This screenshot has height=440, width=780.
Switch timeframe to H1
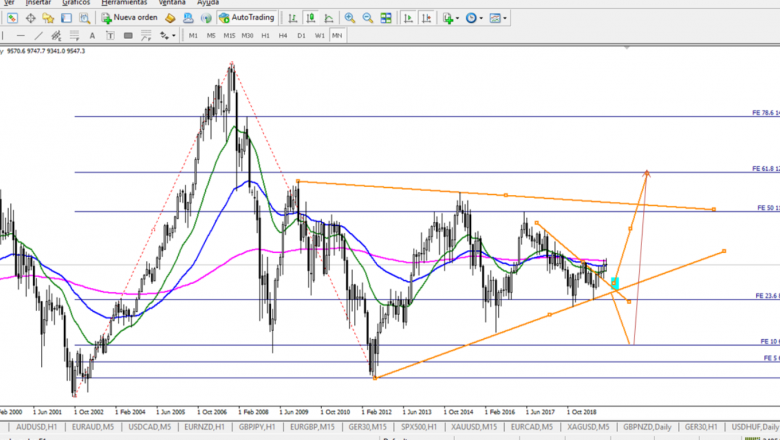pyautogui.click(x=265, y=36)
